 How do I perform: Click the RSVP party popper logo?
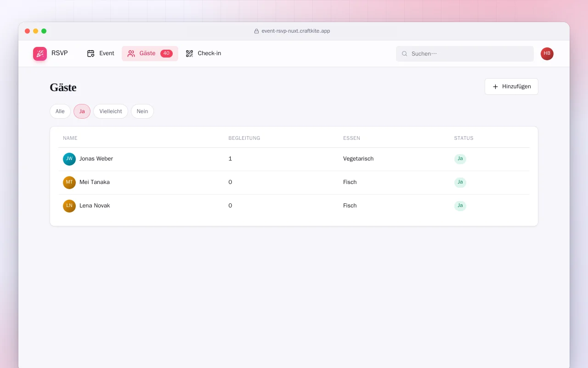pos(40,54)
